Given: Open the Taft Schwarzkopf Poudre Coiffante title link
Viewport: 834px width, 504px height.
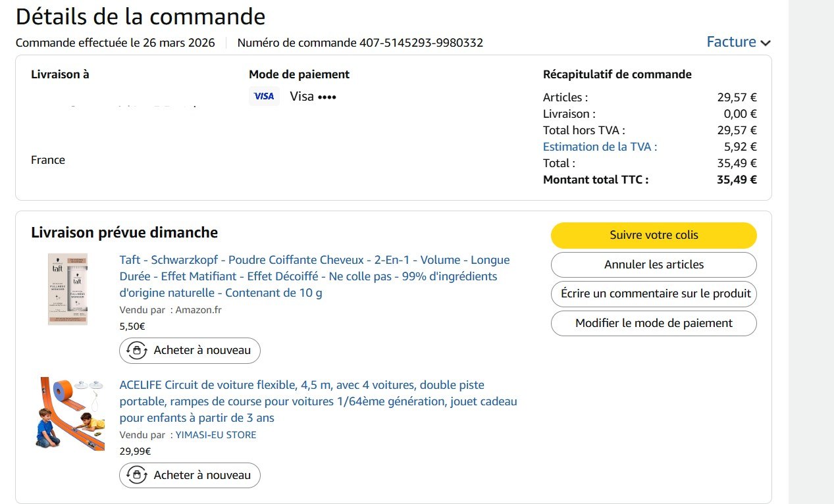Looking at the screenshot, I should click(x=314, y=276).
